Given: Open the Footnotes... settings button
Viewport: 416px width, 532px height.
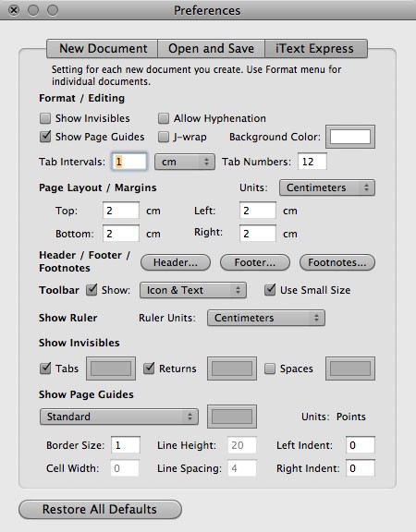Looking at the screenshot, I should coord(337,262).
